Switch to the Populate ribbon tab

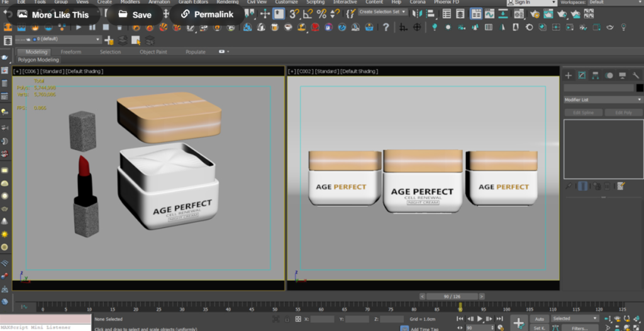click(x=196, y=52)
